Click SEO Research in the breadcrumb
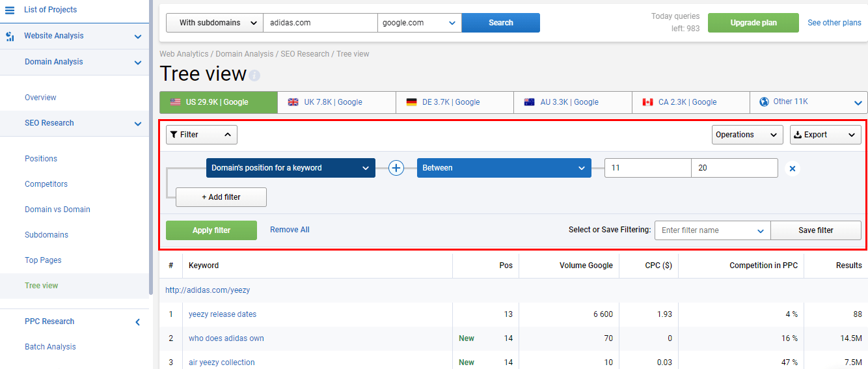This screenshot has height=369, width=868. click(305, 54)
